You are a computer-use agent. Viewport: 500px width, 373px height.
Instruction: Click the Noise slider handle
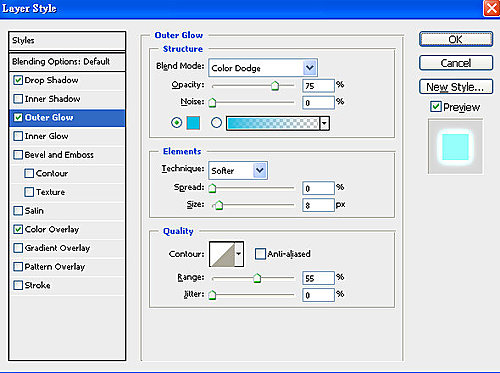212,103
